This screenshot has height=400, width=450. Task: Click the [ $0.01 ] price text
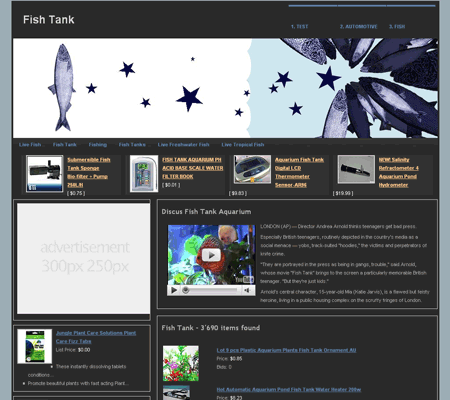pos(171,185)
